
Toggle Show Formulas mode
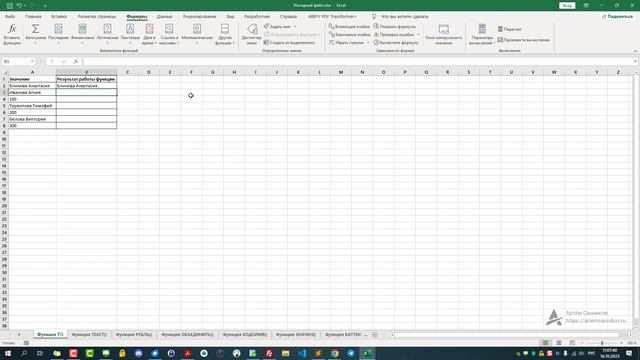coord(395,26)
